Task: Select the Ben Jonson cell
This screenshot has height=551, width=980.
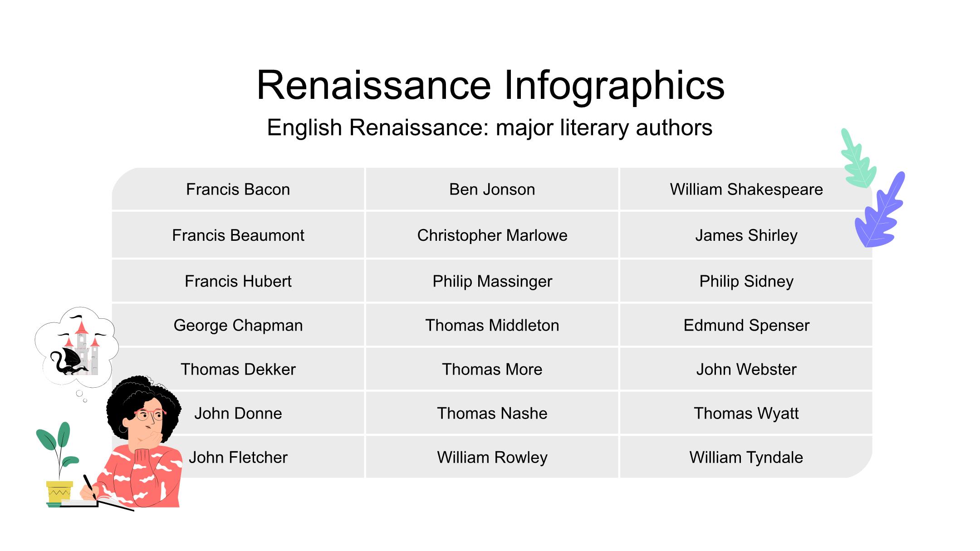Action: coord(492,189)
